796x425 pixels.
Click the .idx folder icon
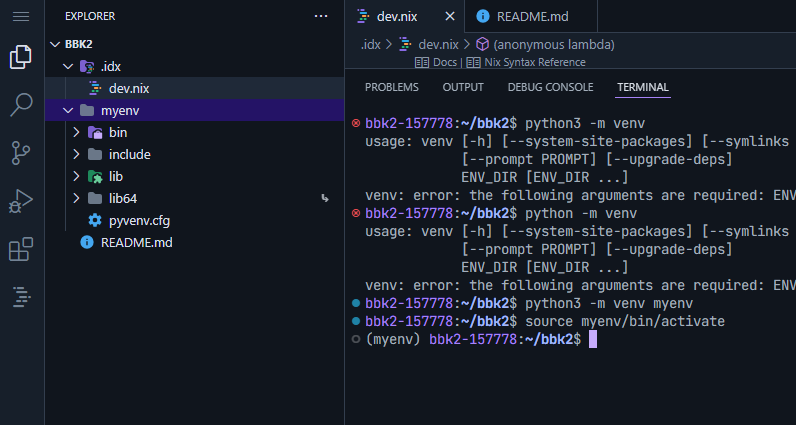click(x=87, y=67)
